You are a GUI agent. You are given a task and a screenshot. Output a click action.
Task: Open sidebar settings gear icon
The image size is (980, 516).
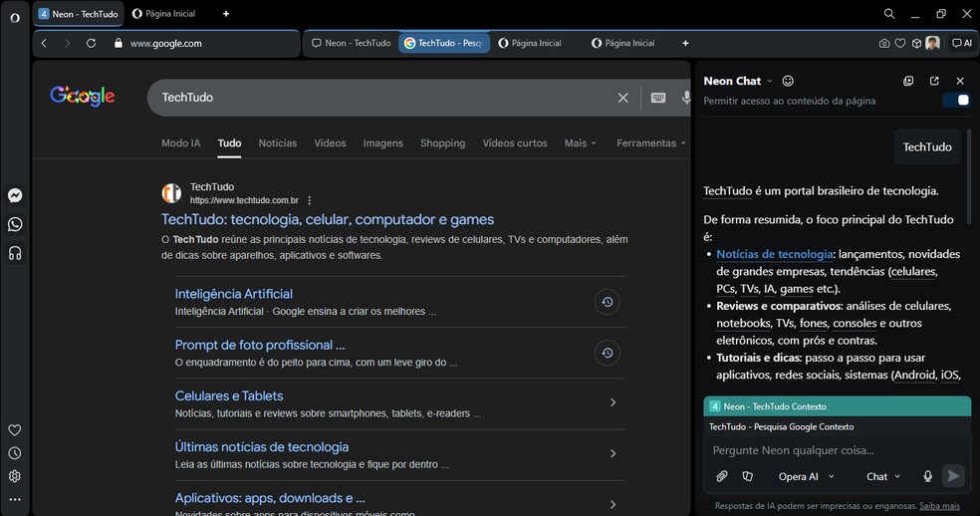click(15, 476)
